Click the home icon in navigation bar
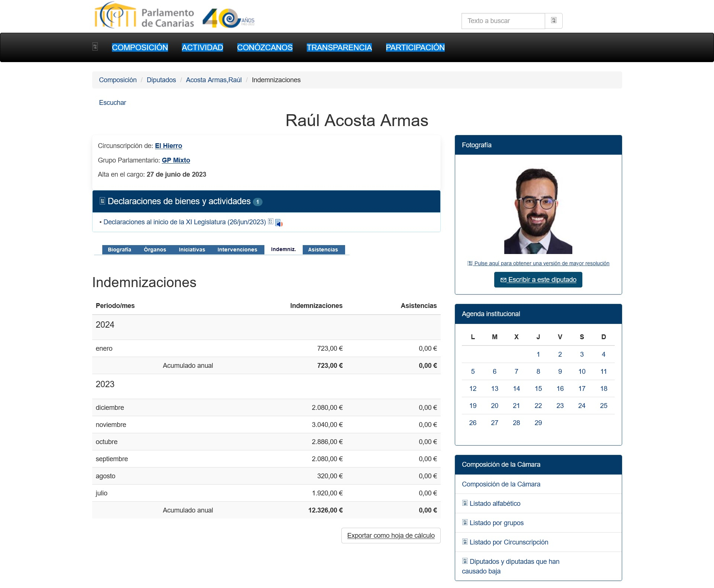The height and width of the screenshot is (588, 714). (x=95, y=47)
